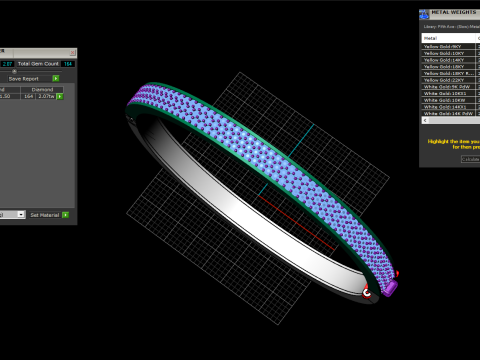The height and width of the screenshot is (360, 480).
Task: Click green arrow next to Save Report
Action: 56,78
